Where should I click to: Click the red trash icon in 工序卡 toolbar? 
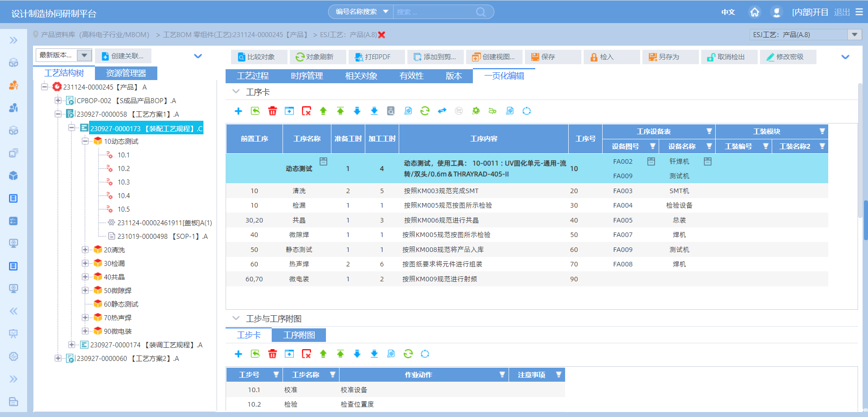(272, 111)
